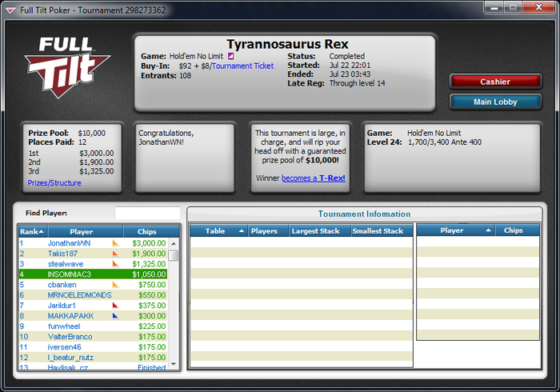Go to the Main Lobby
The height and width of the screenshot is (392, 560).
pos(495,102)
